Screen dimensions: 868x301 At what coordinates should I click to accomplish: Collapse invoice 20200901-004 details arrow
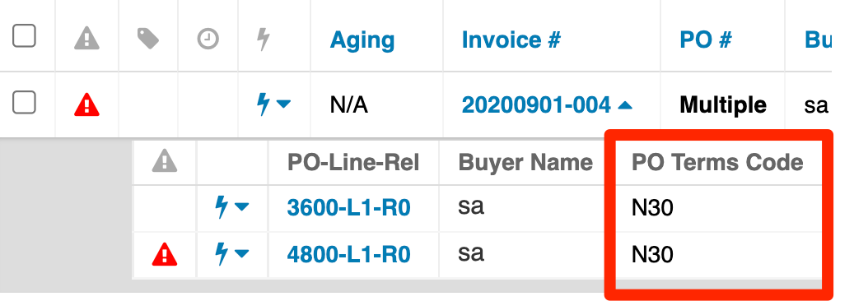pos(624,104)
